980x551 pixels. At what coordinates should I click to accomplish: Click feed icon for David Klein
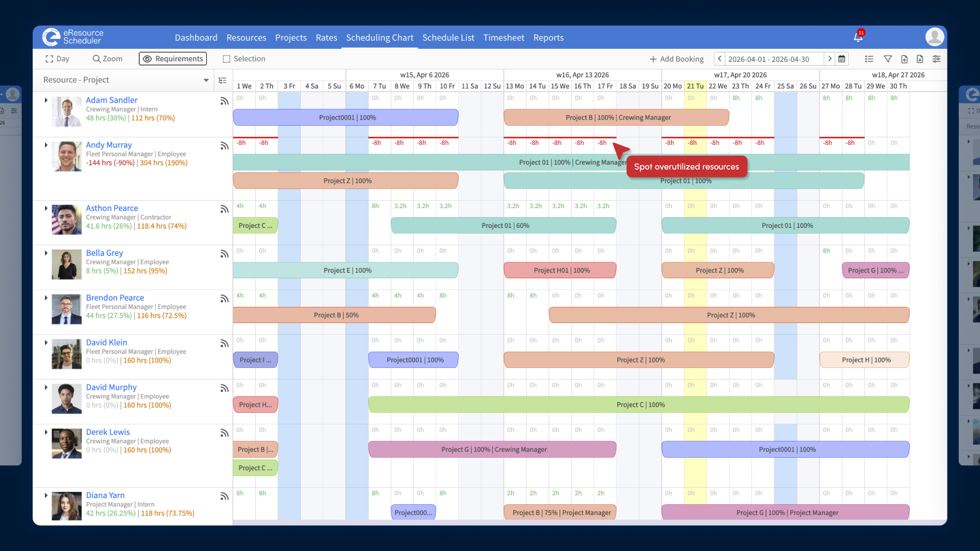click(224, 344)
